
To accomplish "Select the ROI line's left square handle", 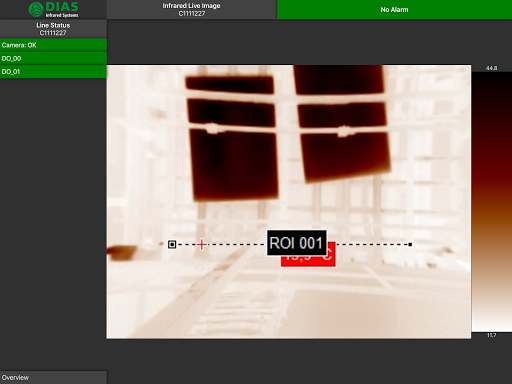I will click(x=172, y=245).
